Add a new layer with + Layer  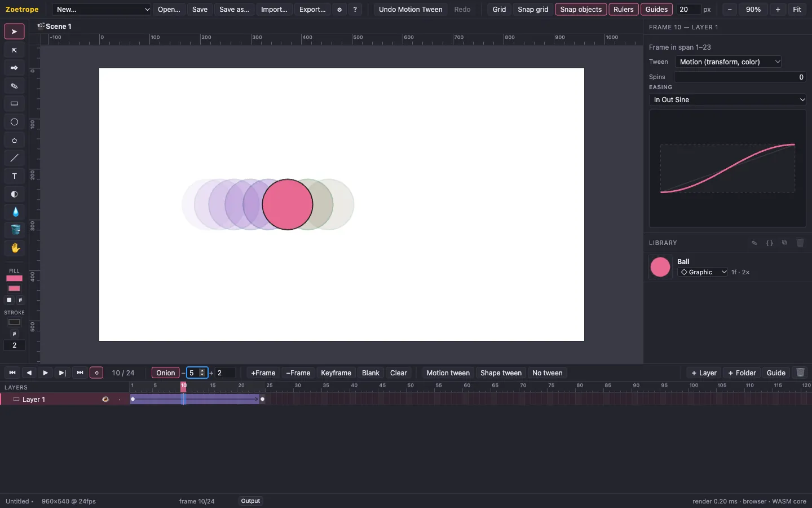pyautogui.click(x=704, y=373)
